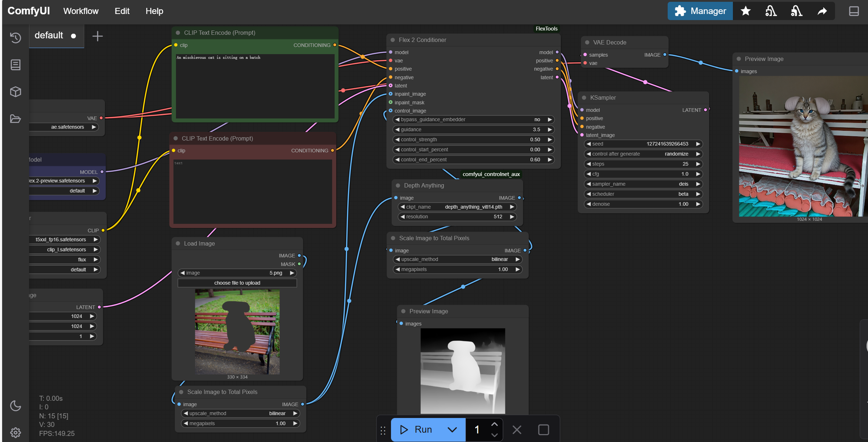The height and width of the screenshot is (442, 868).
Task: Click choose file to upload button
Action: click(x=237, y=283)
